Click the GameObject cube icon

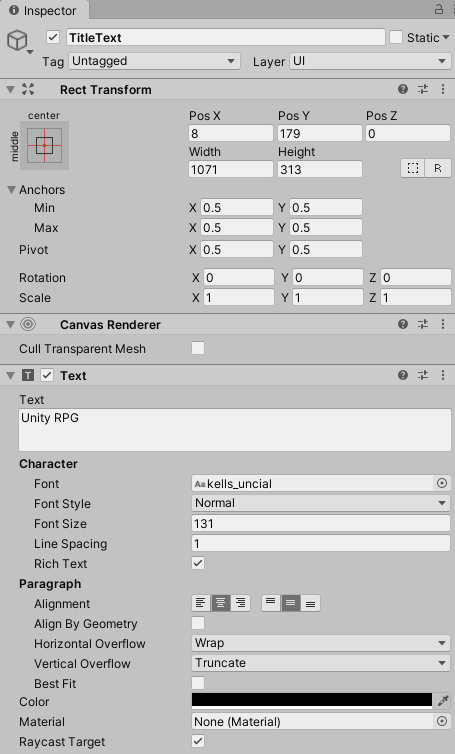pos(17,40)
